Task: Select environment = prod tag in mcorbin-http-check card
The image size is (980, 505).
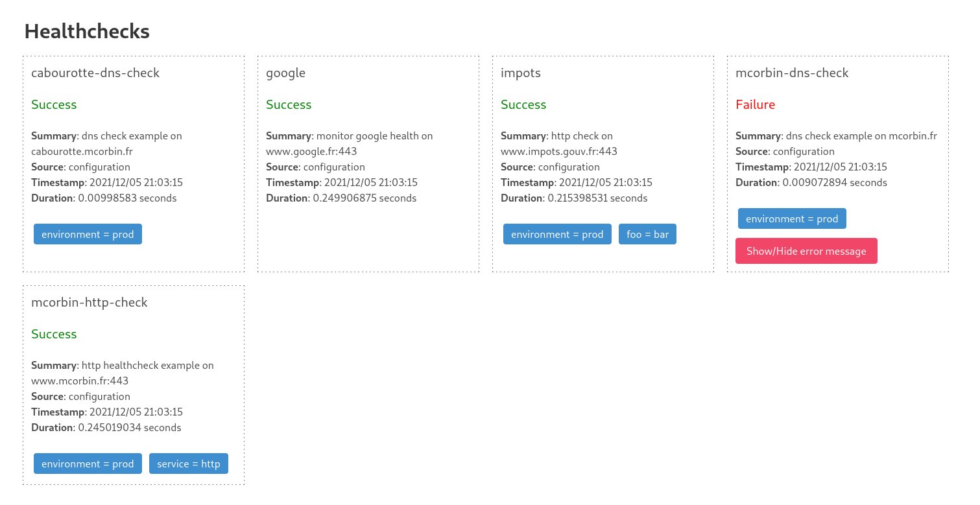Action: tap(88, 464)
